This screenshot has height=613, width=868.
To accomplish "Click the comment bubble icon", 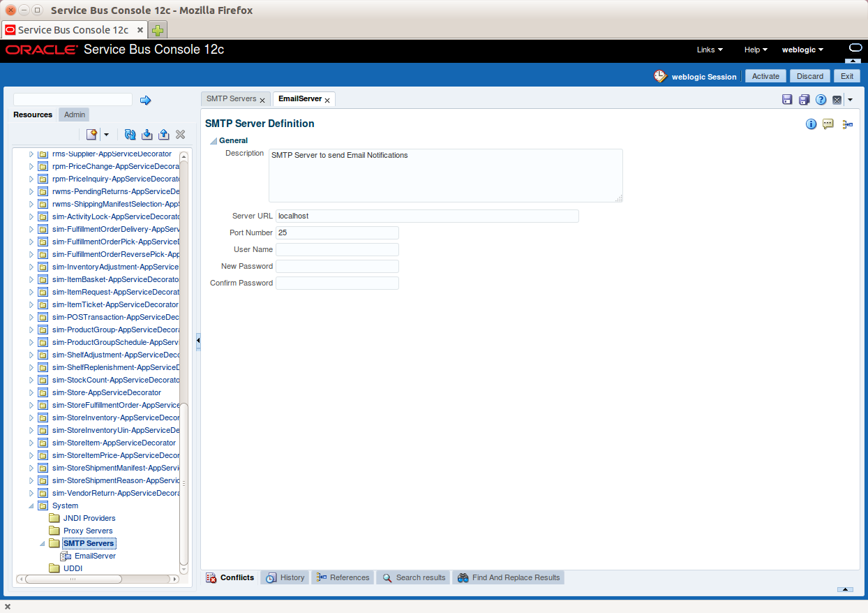I will click(x=828, y=124).
